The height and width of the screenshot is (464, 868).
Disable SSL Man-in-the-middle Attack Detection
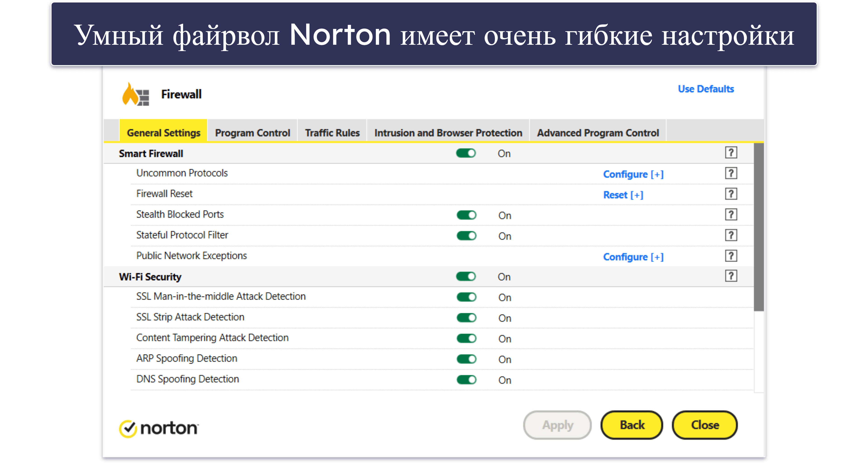point(466,297)
